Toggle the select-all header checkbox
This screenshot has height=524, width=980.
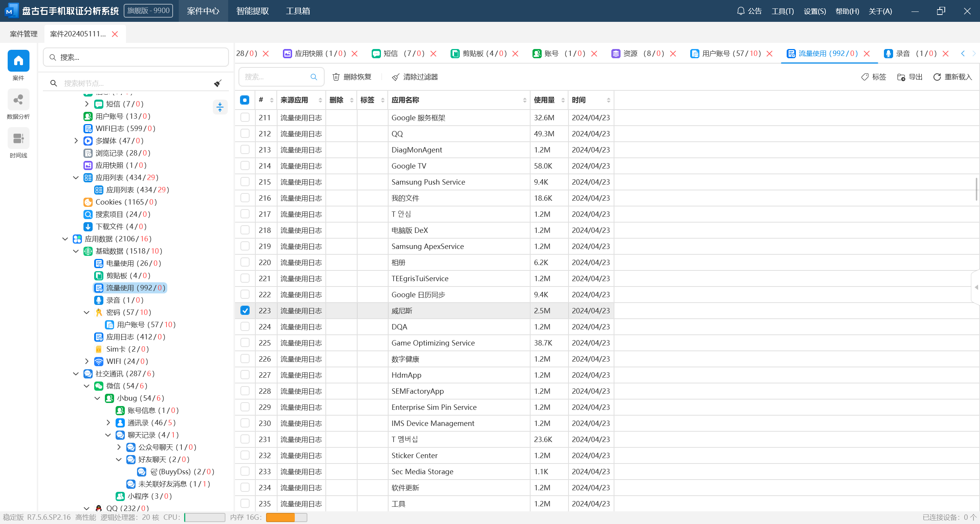coord(245,100)
